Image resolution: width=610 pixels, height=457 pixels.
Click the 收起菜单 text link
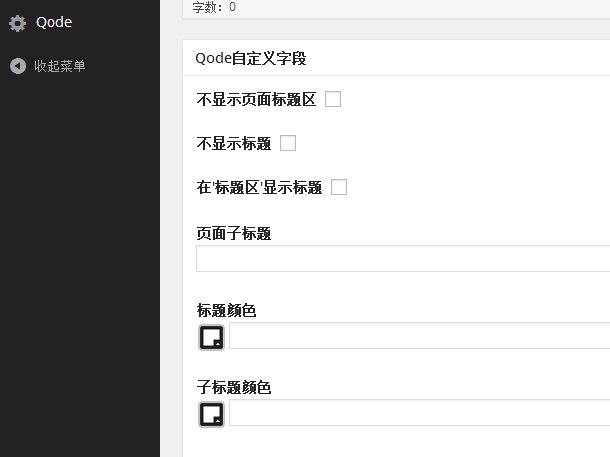[60, 66]
